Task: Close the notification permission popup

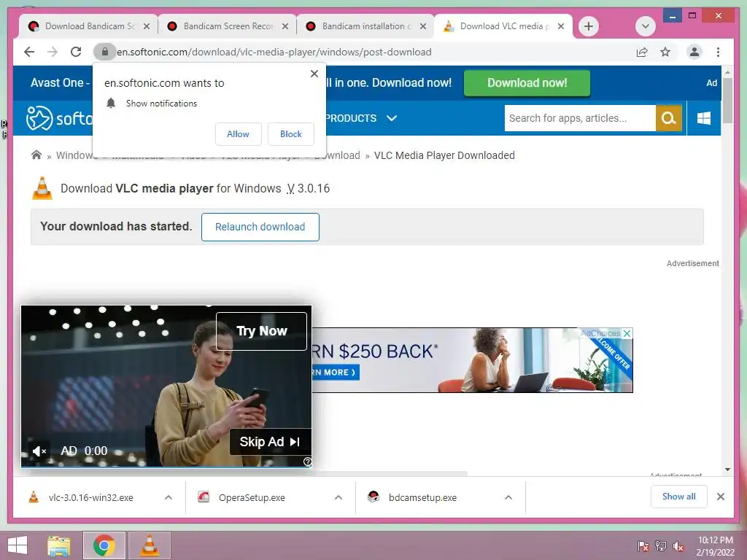Action: click(x=314, y=74)
